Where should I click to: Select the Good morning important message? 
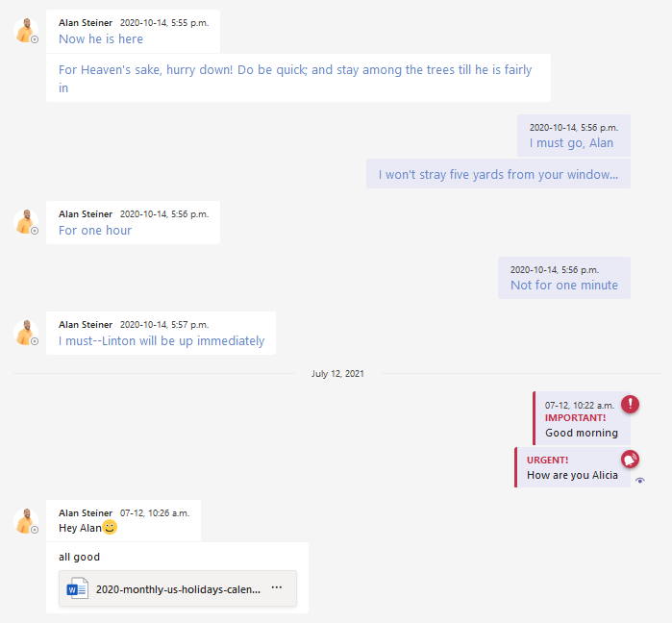pos(581,433)
